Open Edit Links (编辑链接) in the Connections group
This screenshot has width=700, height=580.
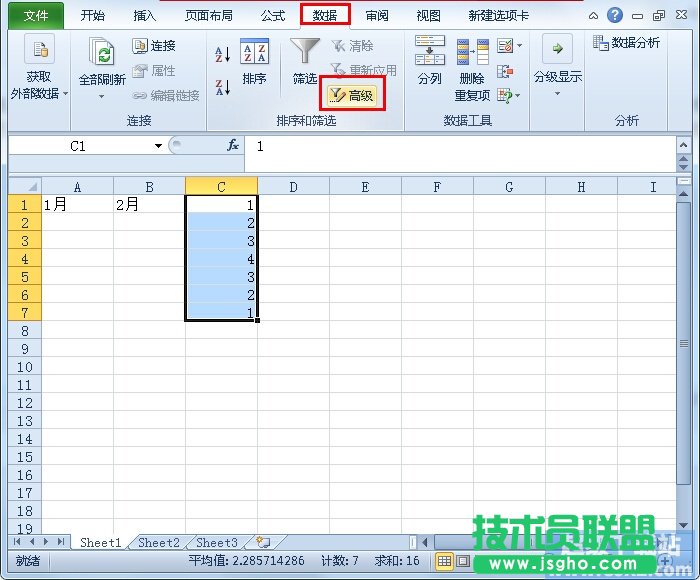point(166,95)
